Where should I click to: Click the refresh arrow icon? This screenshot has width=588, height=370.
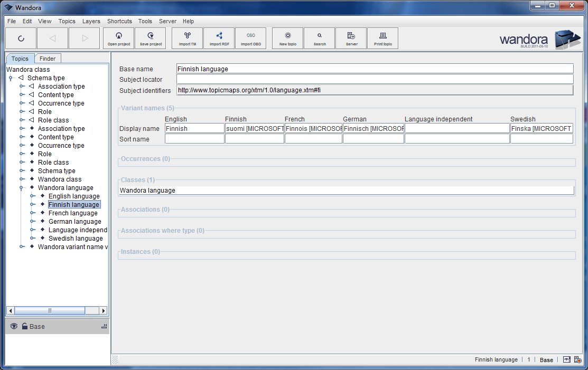pyautogui.click(x=21, y=37)
